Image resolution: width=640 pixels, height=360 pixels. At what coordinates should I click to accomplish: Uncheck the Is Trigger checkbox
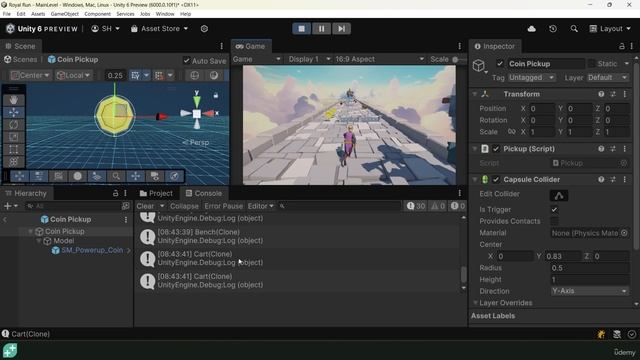[554, 209]
